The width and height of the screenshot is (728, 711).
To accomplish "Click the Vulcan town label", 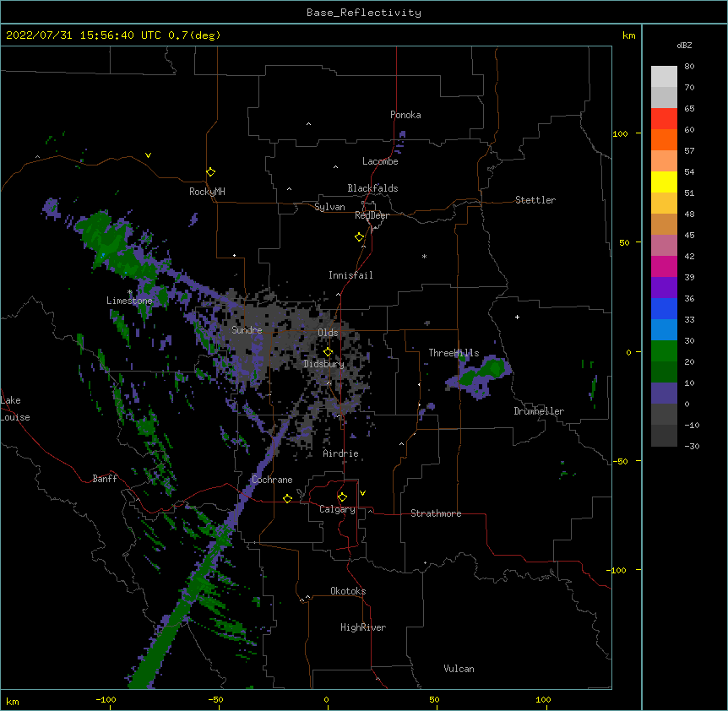I will 459,669.
